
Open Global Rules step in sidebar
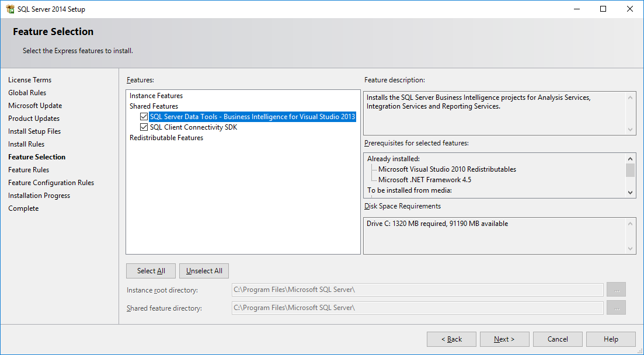point(27,93)
